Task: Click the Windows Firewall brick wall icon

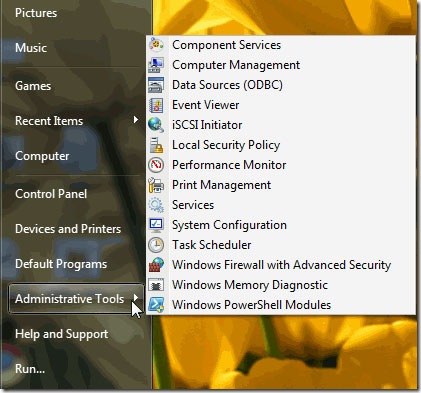Action: (156, 265)
